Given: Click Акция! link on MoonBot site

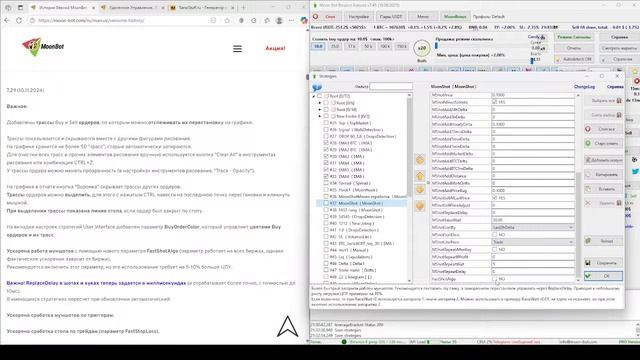Looking at the screenshot, I should tap(276, 49).
